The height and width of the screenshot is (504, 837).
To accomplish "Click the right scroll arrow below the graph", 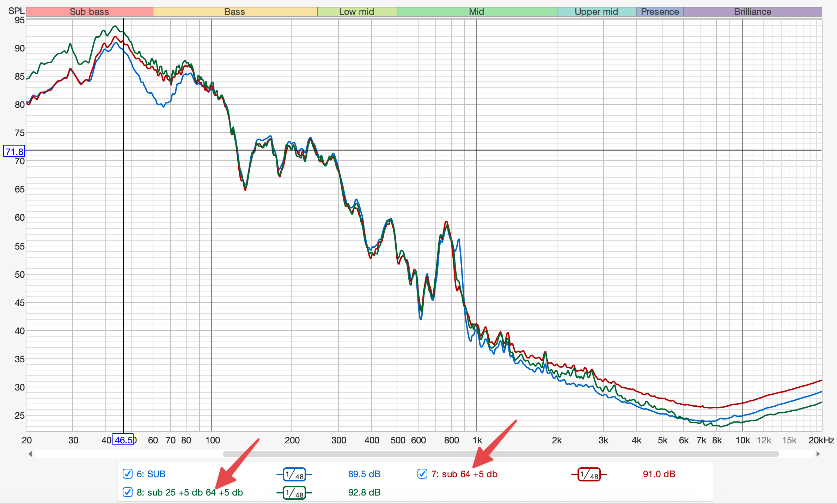I will click(818, 454).
